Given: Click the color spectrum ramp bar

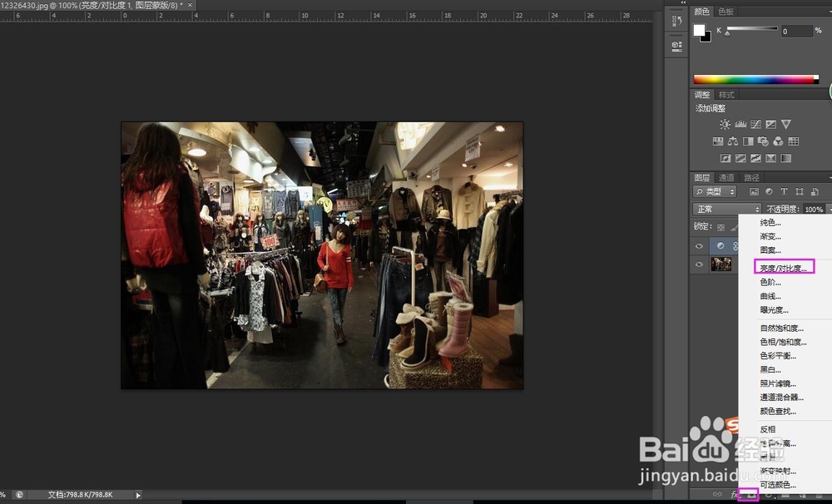Looking at the screenshot, I should click(755, 80).
